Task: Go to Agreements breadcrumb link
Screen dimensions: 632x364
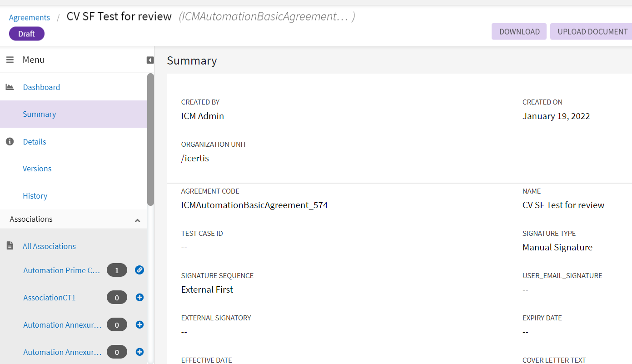Action: tap(30, 18)
